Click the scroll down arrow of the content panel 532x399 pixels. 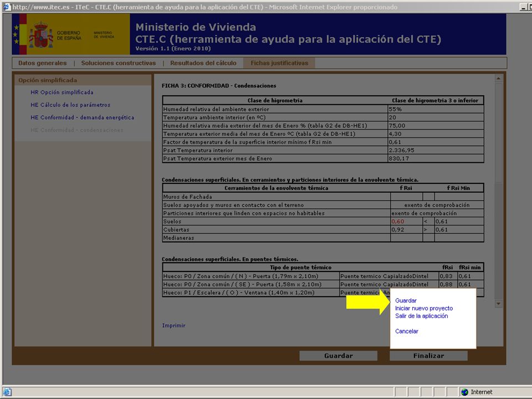tap(498, 304)
